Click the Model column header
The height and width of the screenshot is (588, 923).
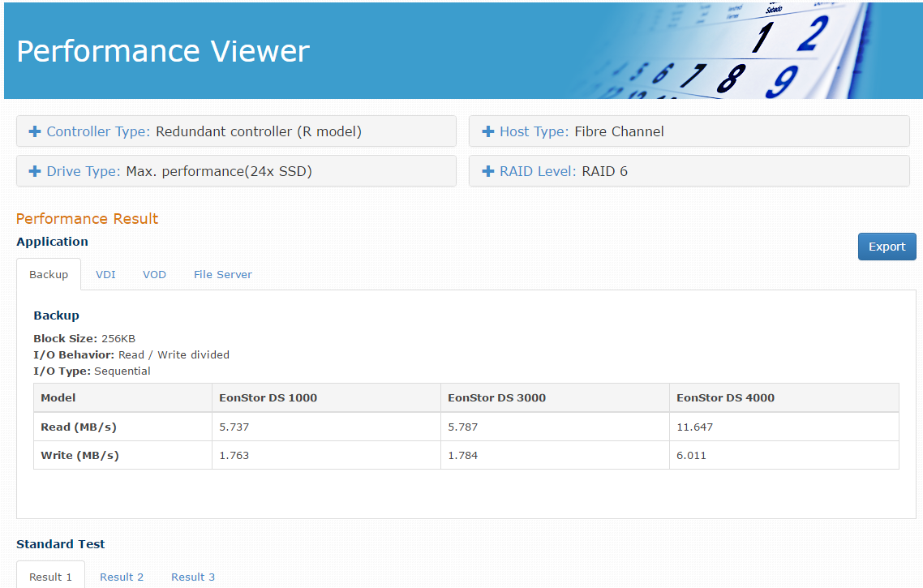(122, 398)
